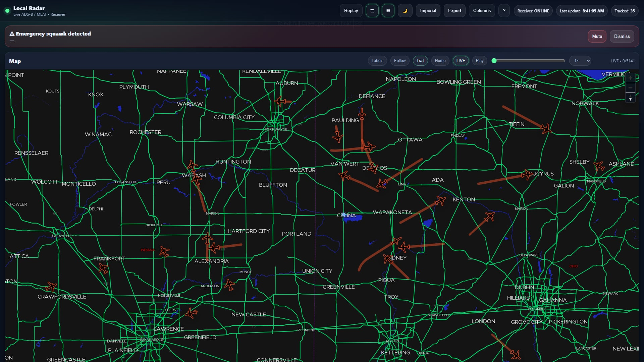Open the Columns menu
Screen dimensions: 644x362
[482, 10]
